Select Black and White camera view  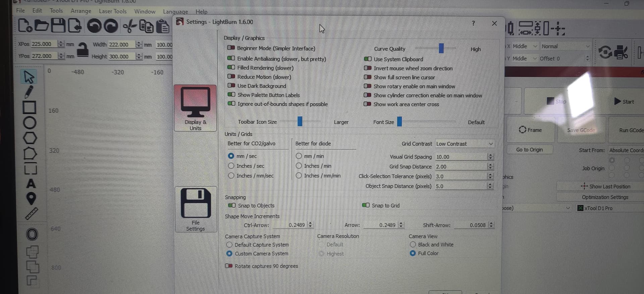[413, 244]
